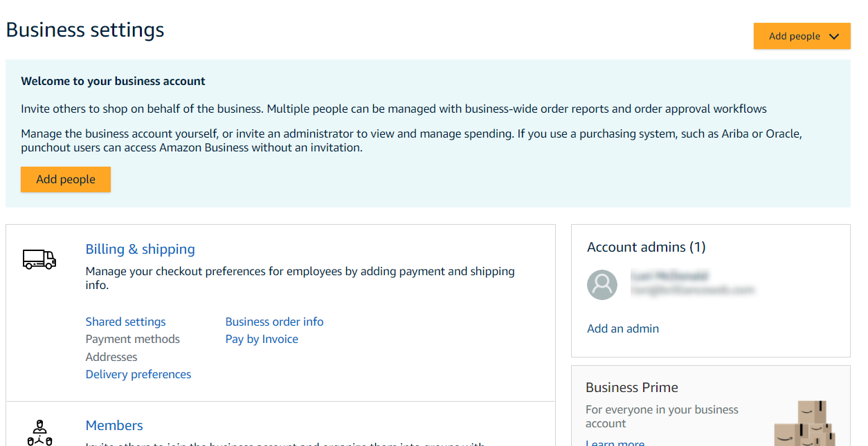Click Add an admin link
Viewport: 868px width, 446px height.
click(x=623, y=328)
